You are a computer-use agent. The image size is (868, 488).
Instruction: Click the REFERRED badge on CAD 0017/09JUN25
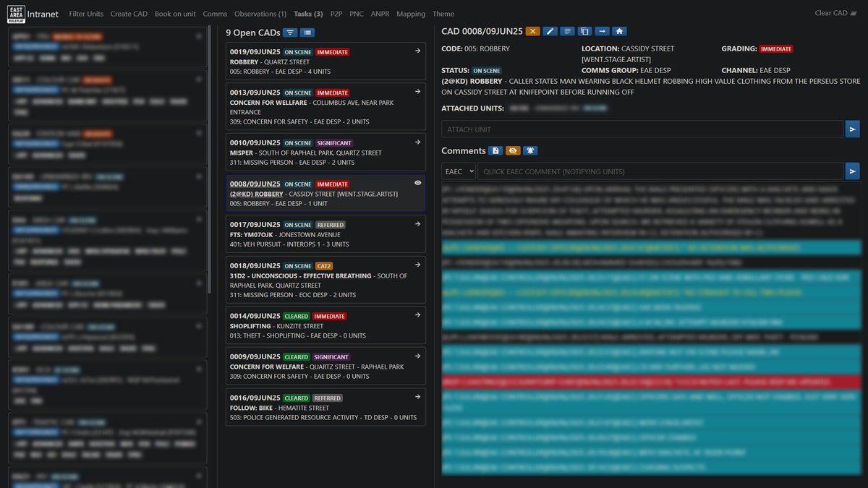331,225
